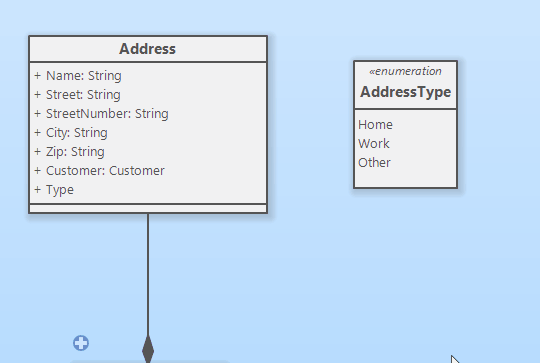Select the Other enumeration literal
Image resolution: width=540 pixels, height=363 pixels.
tap(374, 163)
